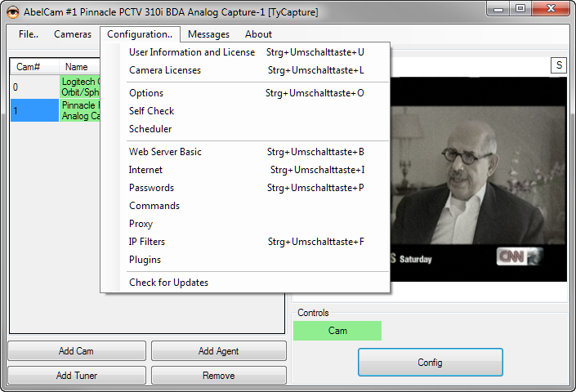Click the green Cam control indicator
The height and width of the screenshot is (392, 576).
click(x=337, y=331)
